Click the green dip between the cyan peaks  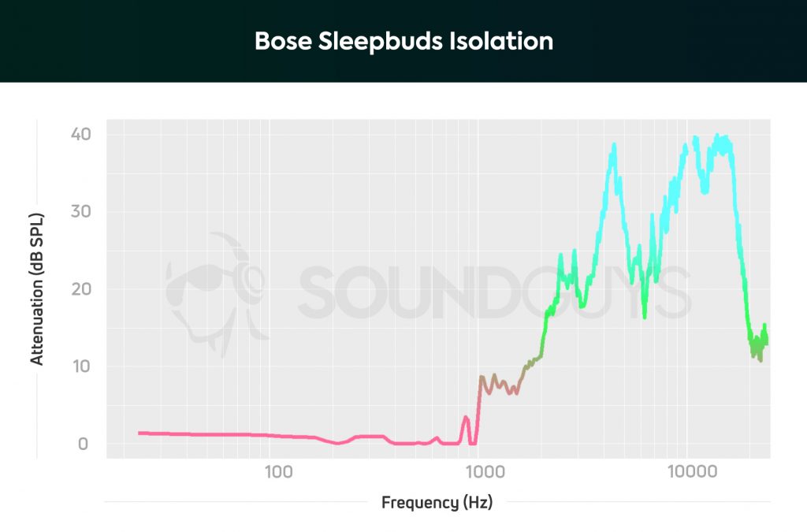click(x=644, y=314)
